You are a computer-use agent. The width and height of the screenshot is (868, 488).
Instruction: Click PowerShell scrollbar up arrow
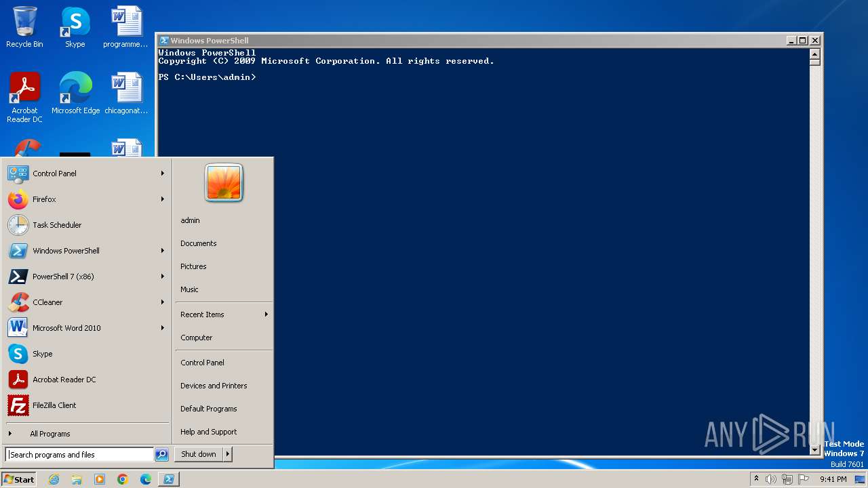point(815,53)
